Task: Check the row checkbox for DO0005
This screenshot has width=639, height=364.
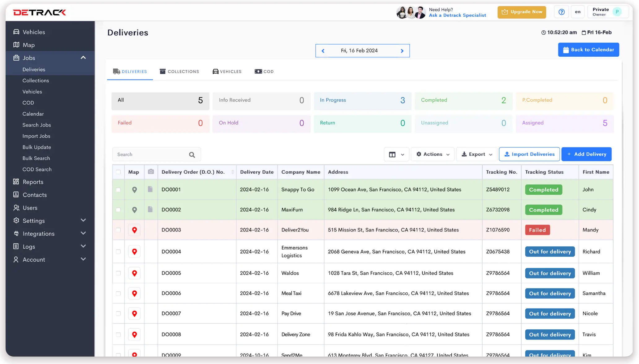Action: point(118,273)
